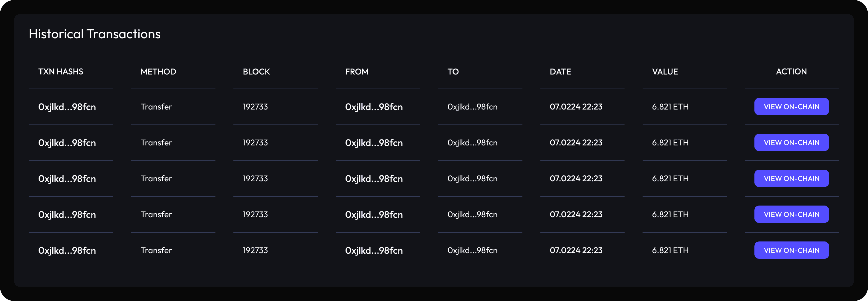Click the date 07.0224 22:23 in last row
868x301 pixels.
pos(576,250)
